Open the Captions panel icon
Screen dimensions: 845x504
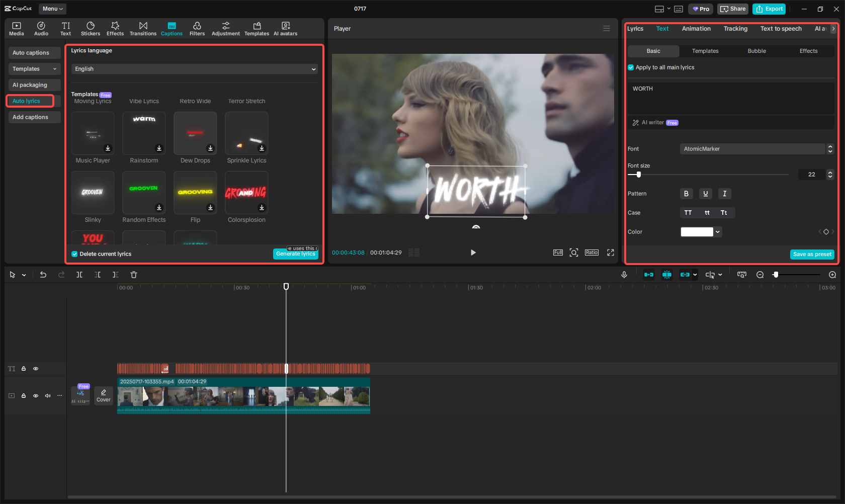172,28
